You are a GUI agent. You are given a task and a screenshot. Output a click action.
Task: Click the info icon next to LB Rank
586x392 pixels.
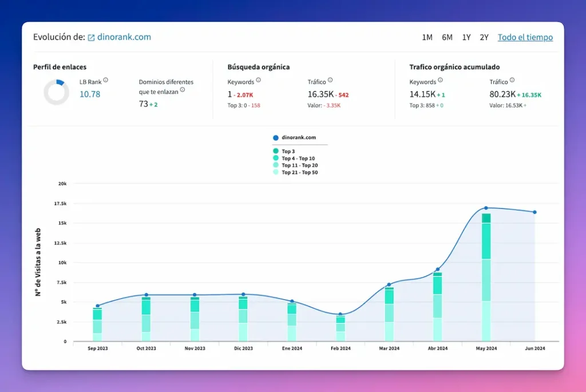tap(106, 81)
